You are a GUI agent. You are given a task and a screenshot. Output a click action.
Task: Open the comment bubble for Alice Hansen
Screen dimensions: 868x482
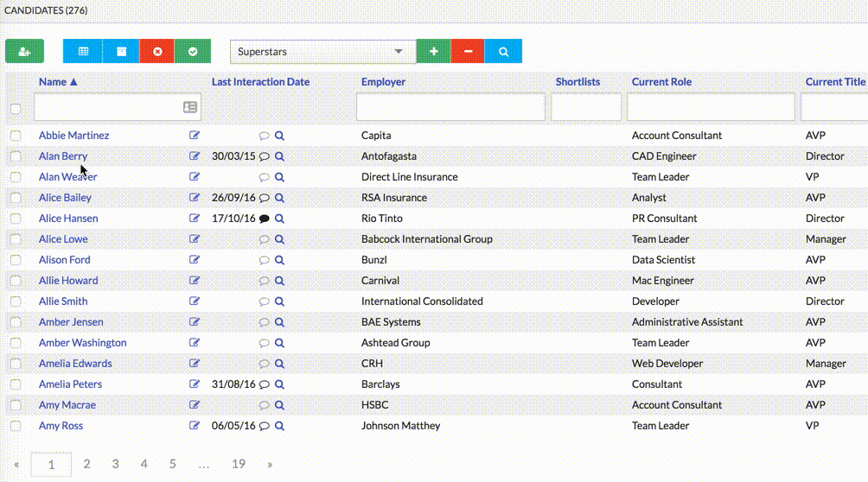(x=265, y=219)
